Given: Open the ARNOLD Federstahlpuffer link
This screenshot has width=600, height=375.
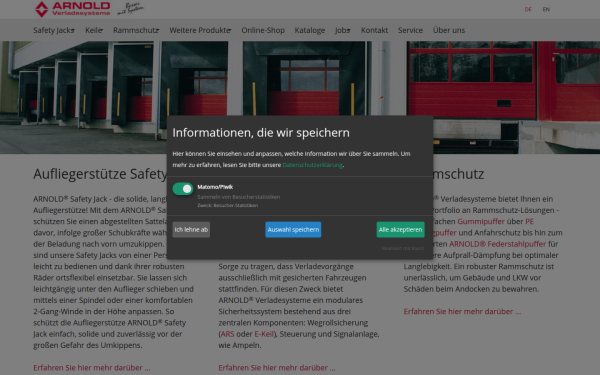Looking at the screenshot, I should (497, 244).
